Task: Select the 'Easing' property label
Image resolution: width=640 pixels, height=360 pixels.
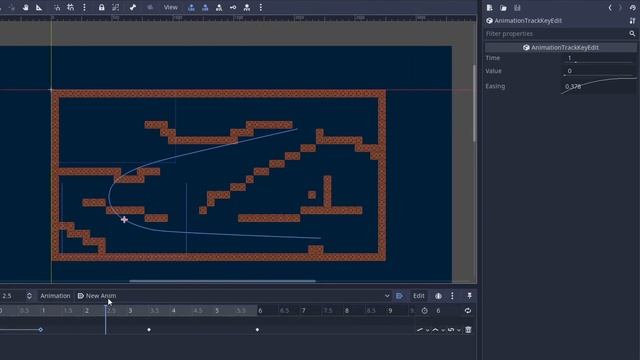Action: (x=495, y=86)
